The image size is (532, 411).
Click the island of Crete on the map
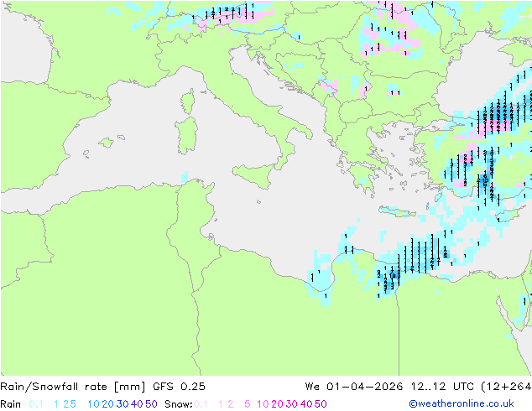coord(397,211)
